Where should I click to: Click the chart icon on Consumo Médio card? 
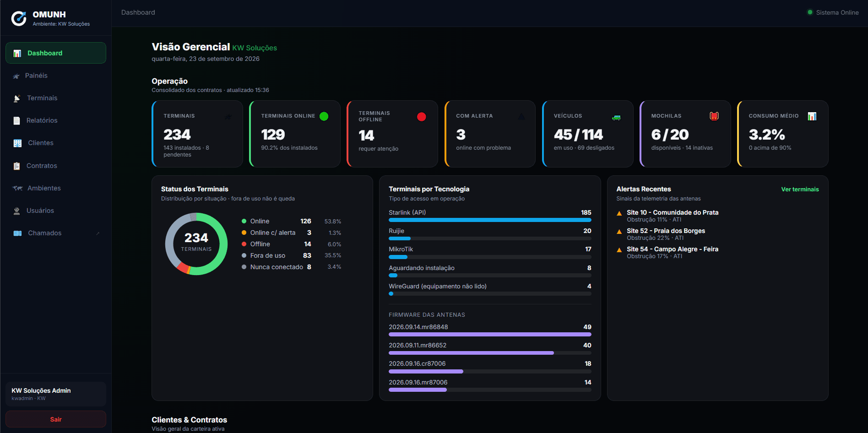click(x=812, y=116)
